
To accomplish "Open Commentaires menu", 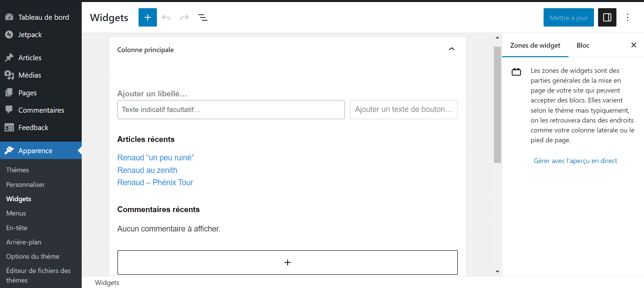I will [41, 110].
